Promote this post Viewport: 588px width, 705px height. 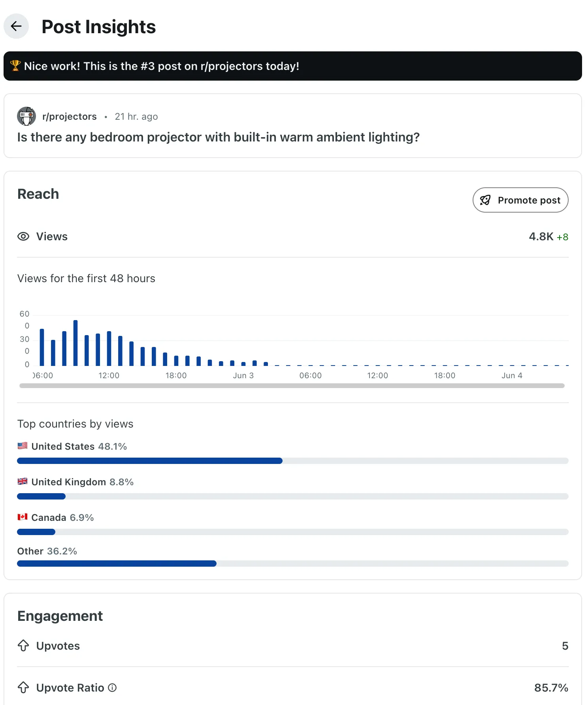[x=520, y=200]
